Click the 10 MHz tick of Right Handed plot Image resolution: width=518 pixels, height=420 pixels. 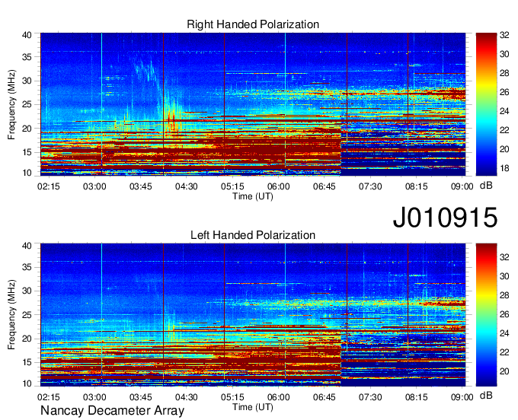[27, 173]
